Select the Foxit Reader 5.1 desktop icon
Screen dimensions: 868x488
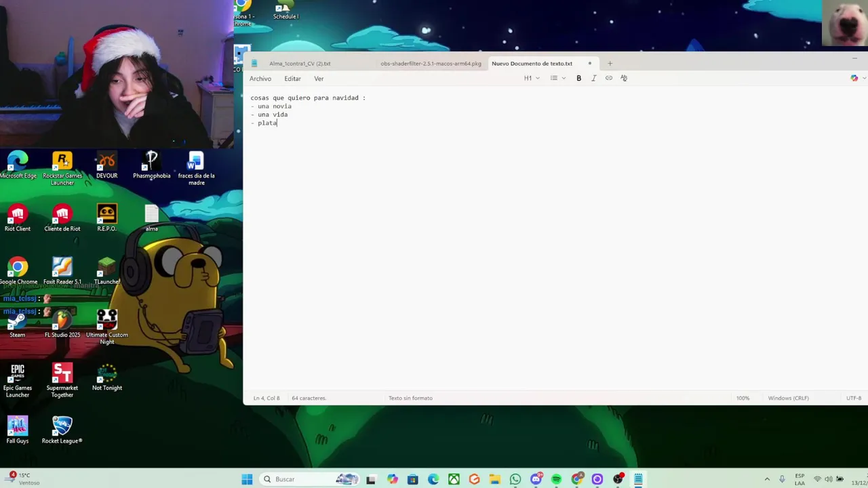coord(62,270)
